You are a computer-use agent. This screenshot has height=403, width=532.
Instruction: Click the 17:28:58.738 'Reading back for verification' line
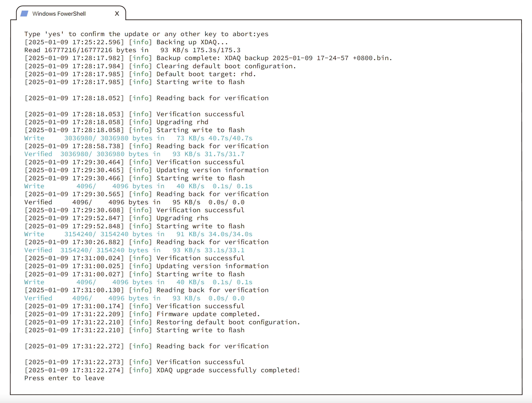click(x=146, y=146)
